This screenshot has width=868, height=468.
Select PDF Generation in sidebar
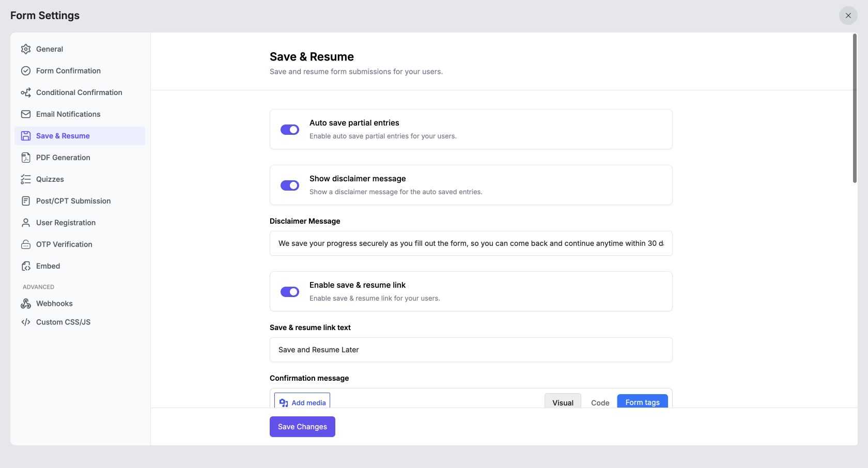tap(80, 158)
